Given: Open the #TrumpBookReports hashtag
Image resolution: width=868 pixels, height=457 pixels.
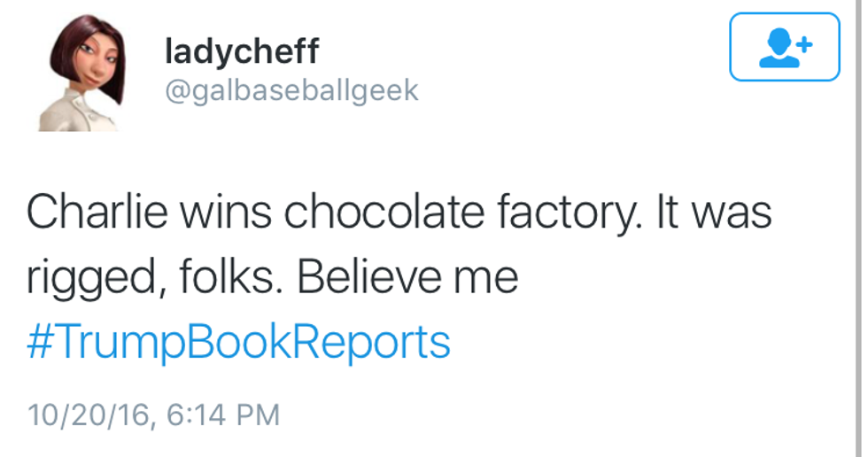Looking at the screenshot, I should tap(238, 342).
